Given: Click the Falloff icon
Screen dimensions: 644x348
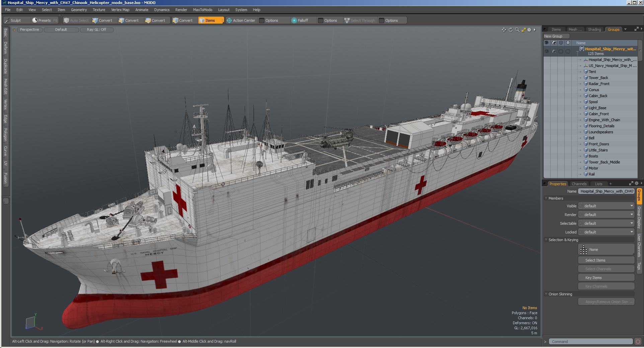Looking at the screenshot, I should (x=294, y=20).
